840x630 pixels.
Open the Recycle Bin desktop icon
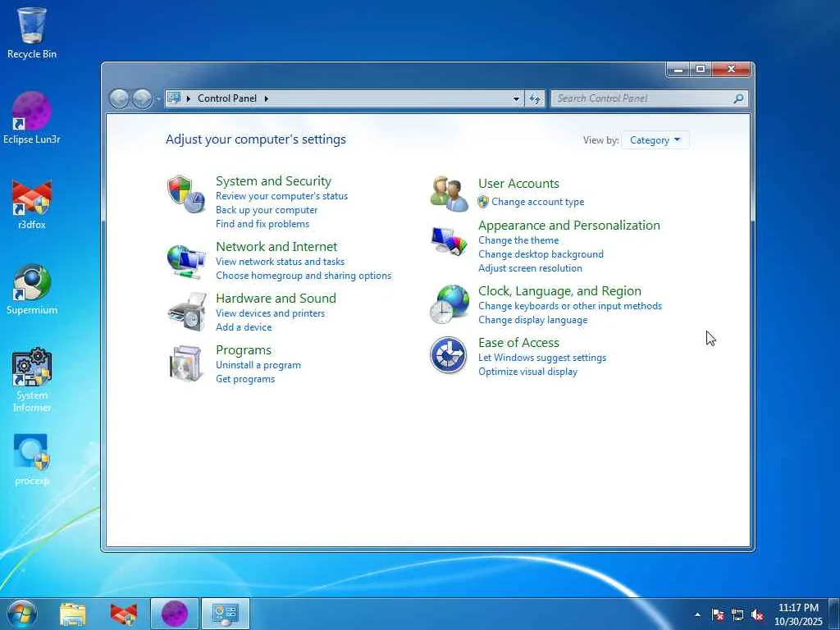coord(32,33)
